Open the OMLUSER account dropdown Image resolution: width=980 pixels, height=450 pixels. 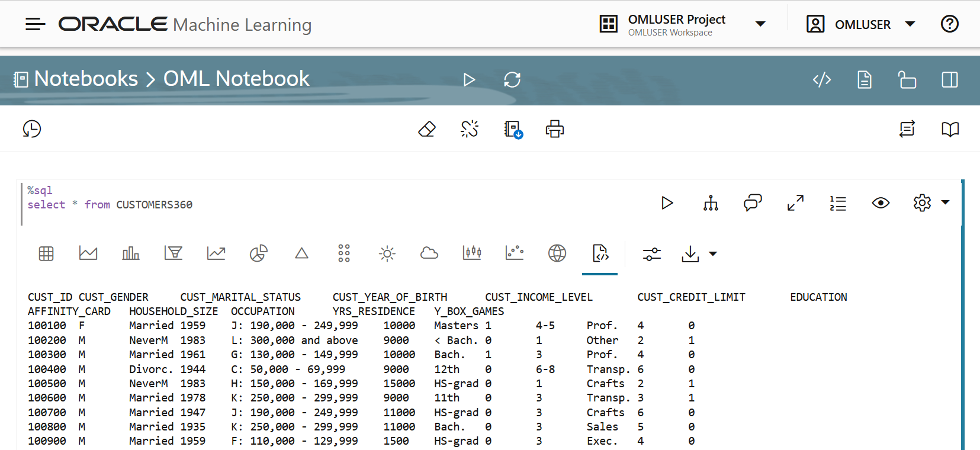click(x=910, y=24)
